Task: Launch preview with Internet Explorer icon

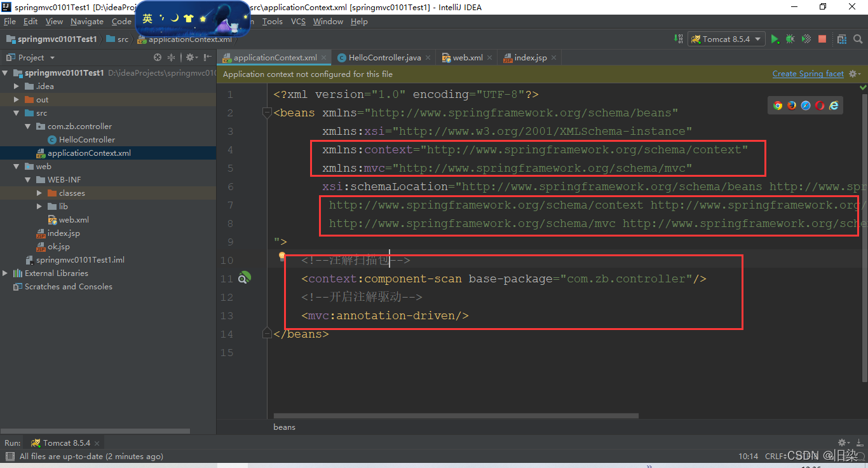Action: tap(833, 105)
